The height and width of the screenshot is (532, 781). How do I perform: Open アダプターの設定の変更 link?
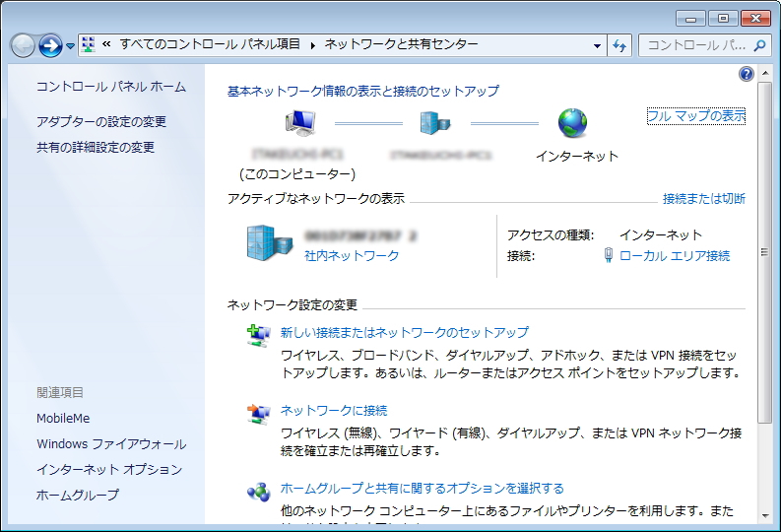click(101, 121)
